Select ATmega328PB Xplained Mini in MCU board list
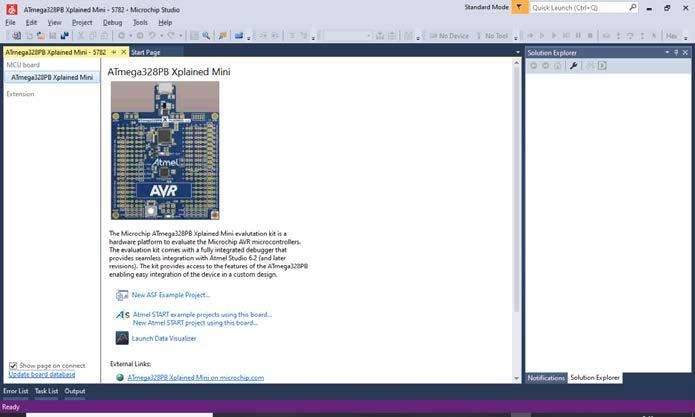 coord(51,78)
